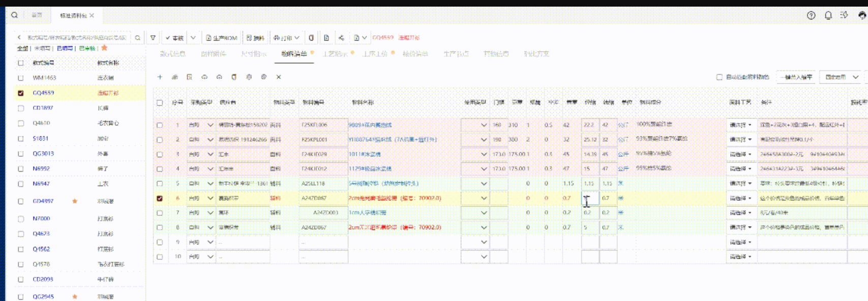The width and height of the screenshot is (868, 301).
Task: Switch to the 款式信息 tab
Action: 172,53
